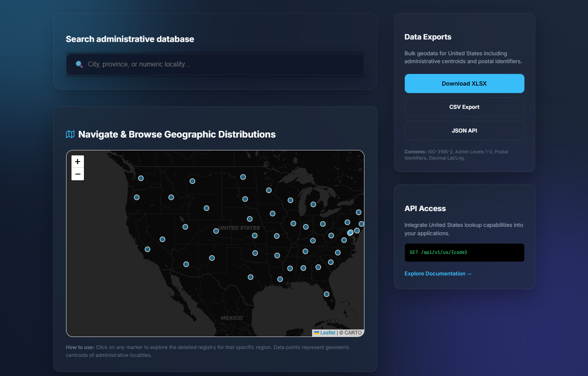Select the Michigan marker on map
This screenshot has height=376, width=588.
point(313,204)
